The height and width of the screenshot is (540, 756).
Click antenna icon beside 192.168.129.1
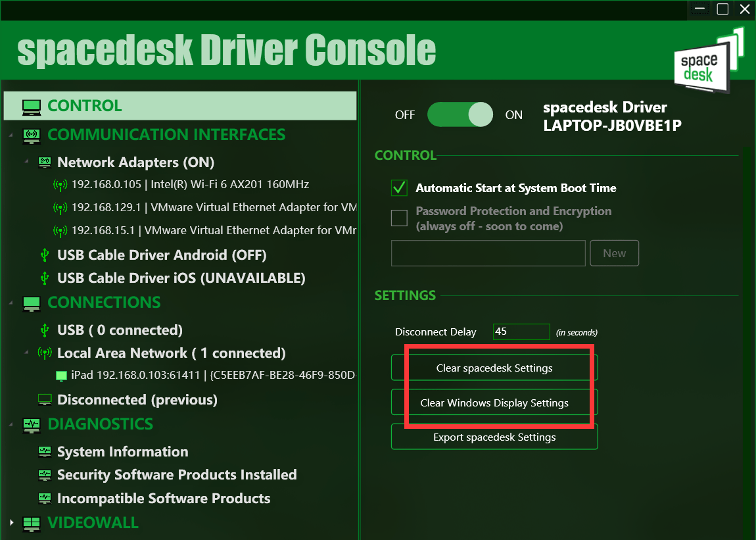60,208
